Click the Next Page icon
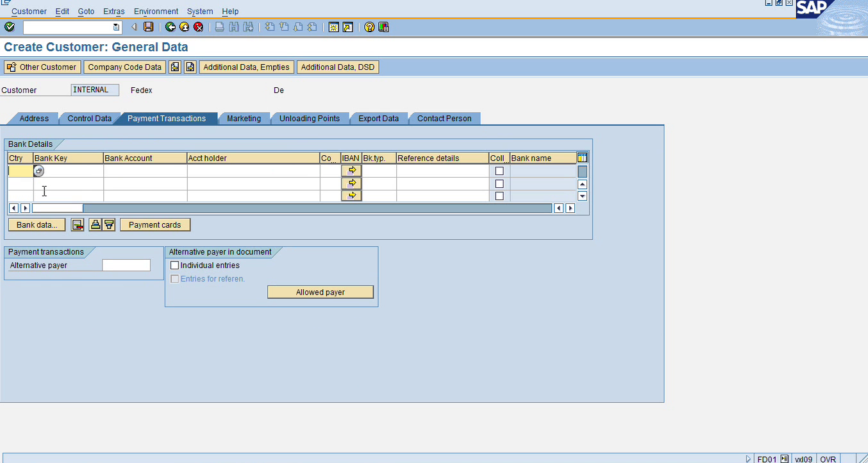Viewport: 868px width, 463px height. (298, 27)
